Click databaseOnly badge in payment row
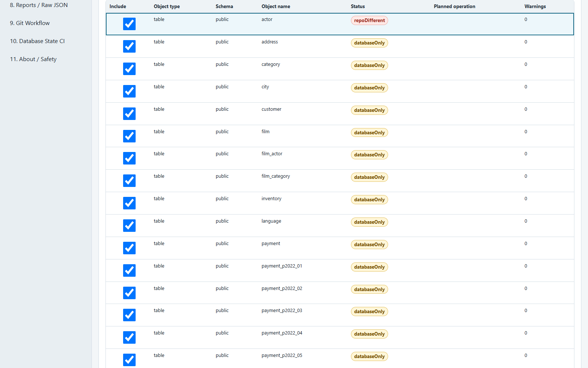The image size is (588, 368). 369,245
